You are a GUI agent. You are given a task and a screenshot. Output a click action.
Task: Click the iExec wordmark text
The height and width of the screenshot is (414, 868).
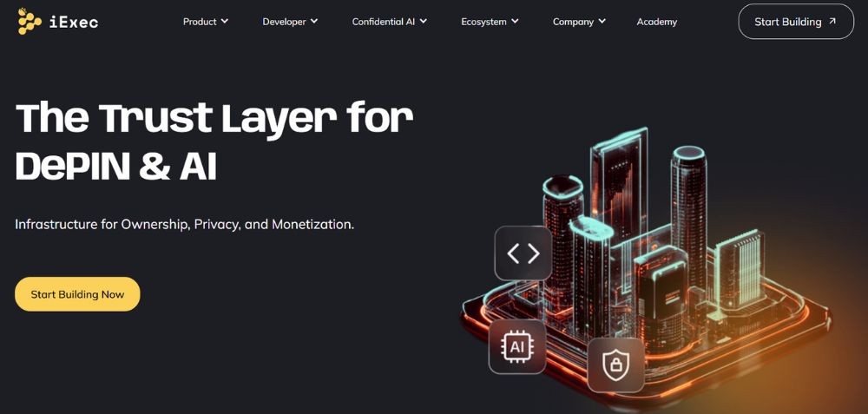click(73, 22)
